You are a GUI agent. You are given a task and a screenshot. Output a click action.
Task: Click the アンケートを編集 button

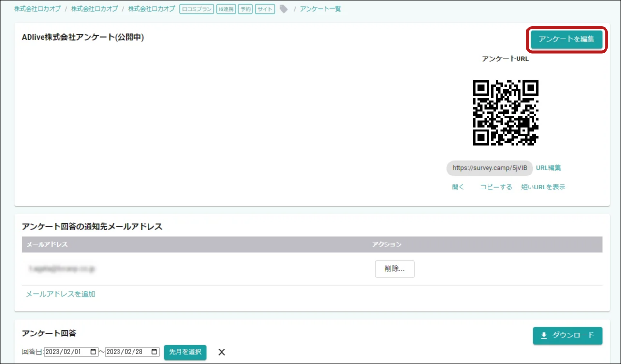566,40
